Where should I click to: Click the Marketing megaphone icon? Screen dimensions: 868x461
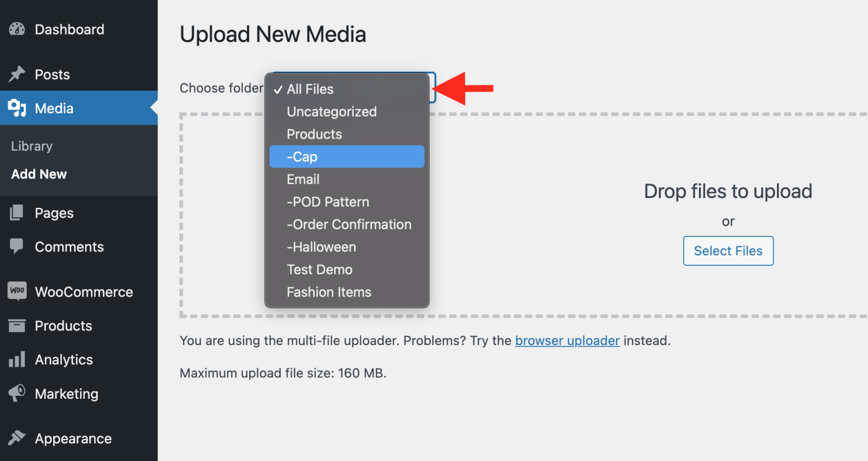(16, 394)
